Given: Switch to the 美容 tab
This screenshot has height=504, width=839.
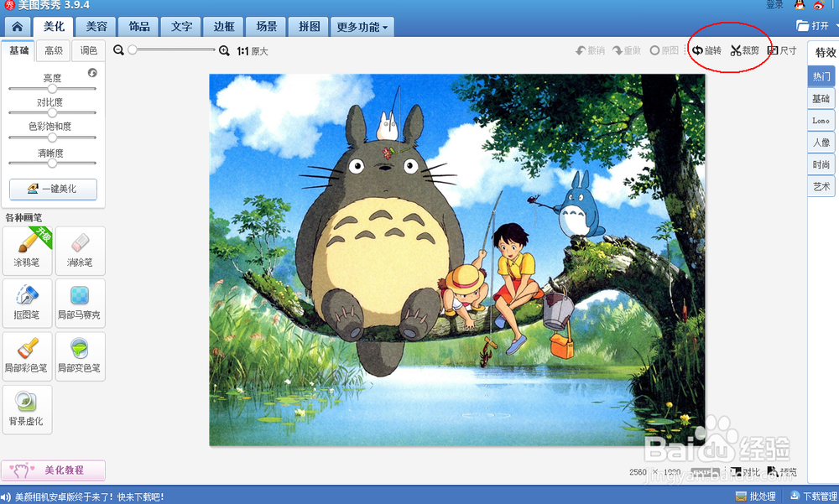Looking at the screenshot, I should 96,27.
